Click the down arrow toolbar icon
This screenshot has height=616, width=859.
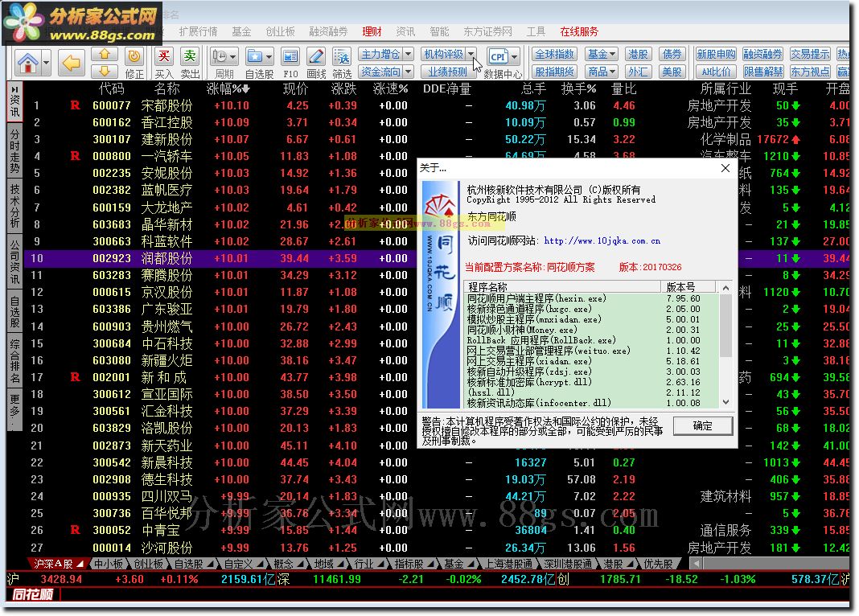105,71
